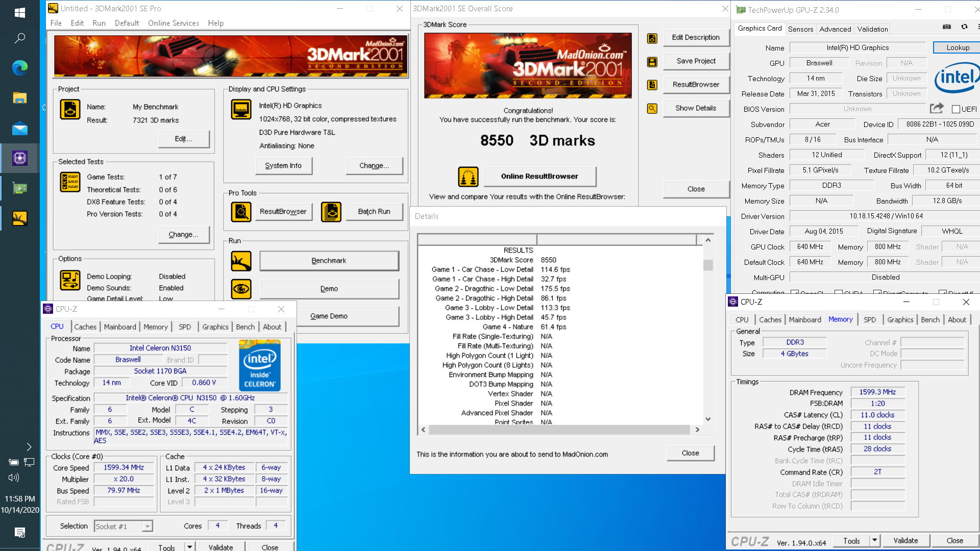The image size is (980, 551).
Task: Open the Default menu in 3DMark2001
Action: pyautogui.click(x=127, y=23)
